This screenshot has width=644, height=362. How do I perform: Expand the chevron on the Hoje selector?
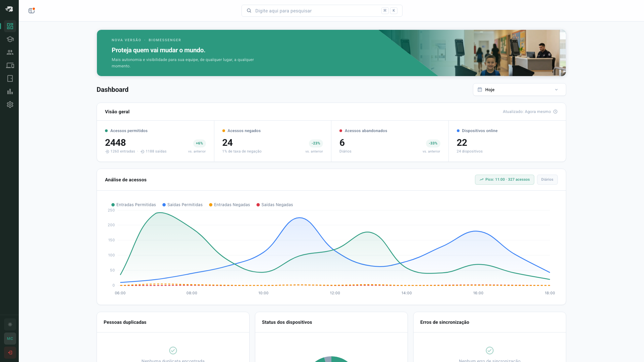point(556,89)
